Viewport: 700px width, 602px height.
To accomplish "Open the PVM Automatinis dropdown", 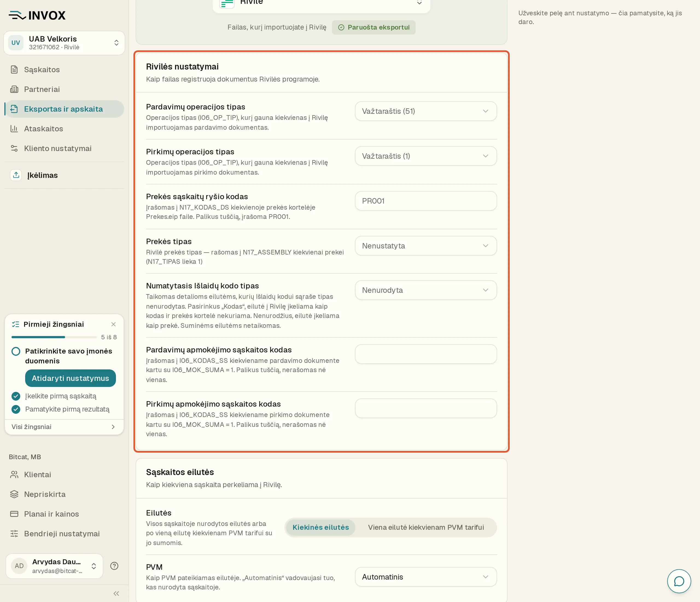I will (x=426, y=577).
